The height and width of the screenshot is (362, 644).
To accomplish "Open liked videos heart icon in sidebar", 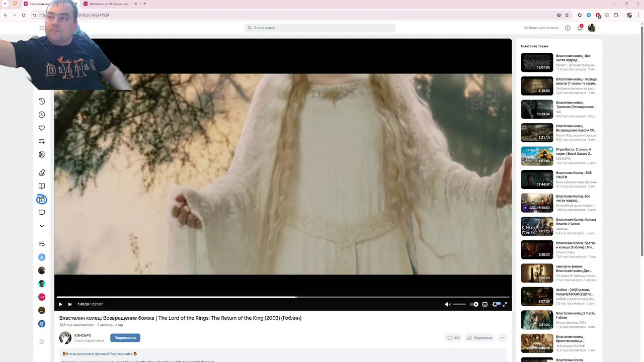I will [42, 128].
